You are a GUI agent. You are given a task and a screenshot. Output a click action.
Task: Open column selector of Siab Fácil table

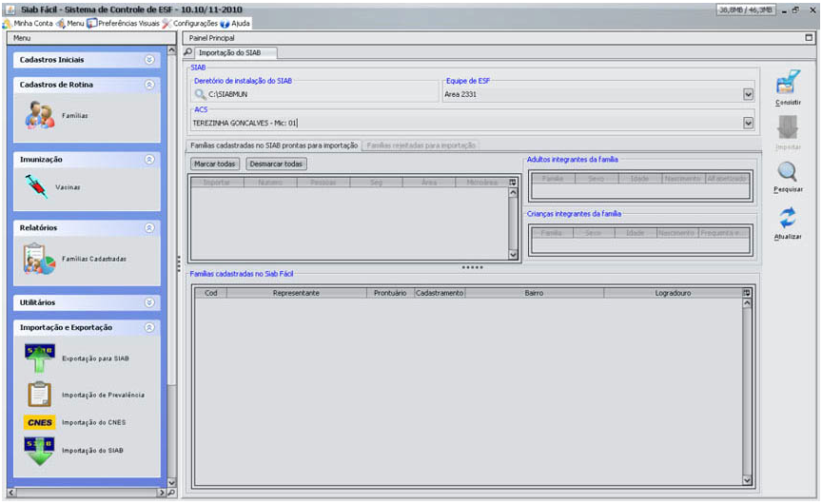[747, 293]
